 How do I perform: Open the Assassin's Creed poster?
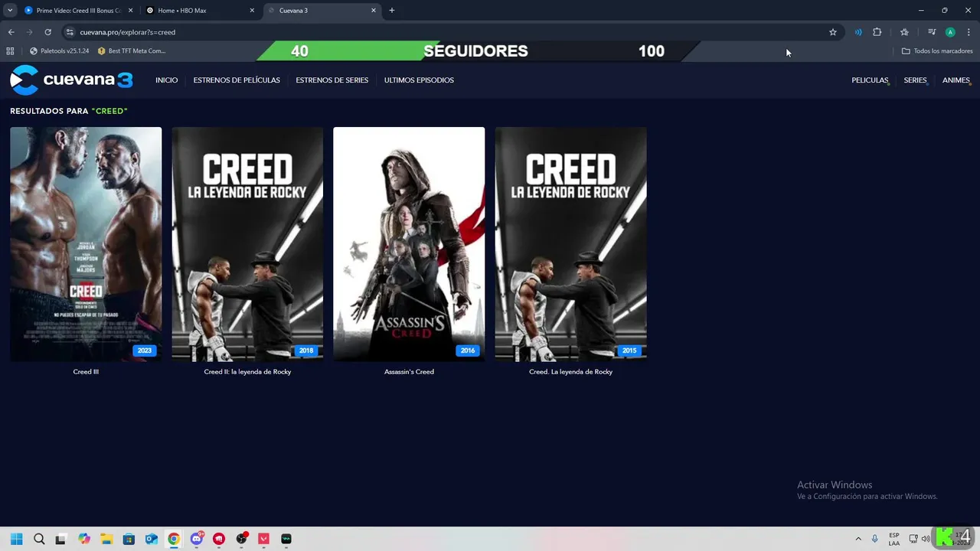(x=409, y=244)
